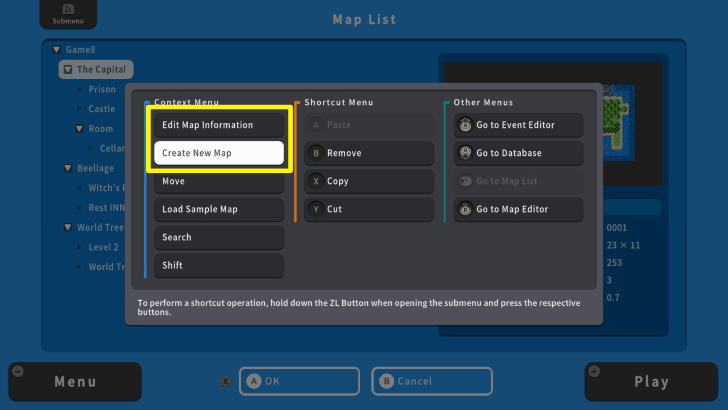Click the B icon on the Cancel button
Viewport: 728px width, 410px height.
click(x=386, y=381)
